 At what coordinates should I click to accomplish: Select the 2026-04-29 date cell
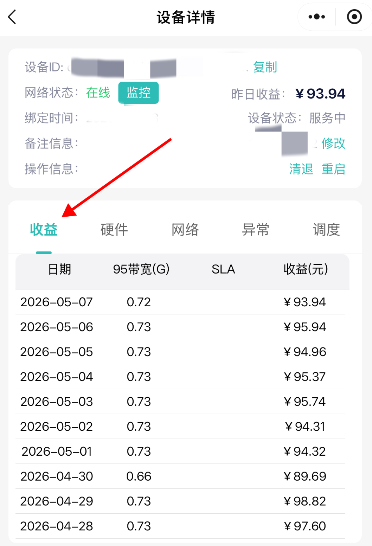click(x=56, y=501)
